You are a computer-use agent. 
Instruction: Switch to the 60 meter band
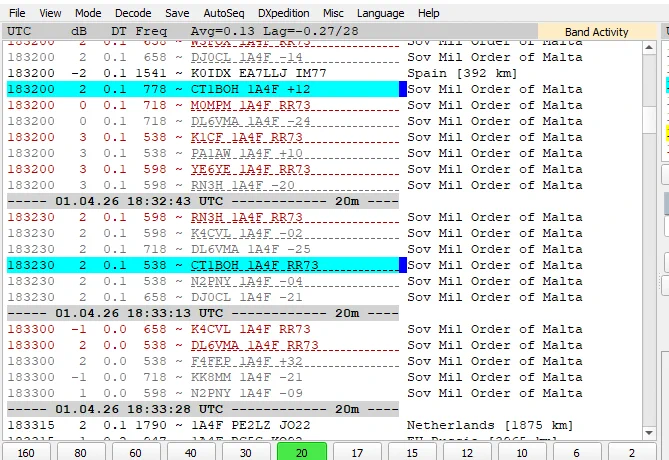[x=136, y=452]
